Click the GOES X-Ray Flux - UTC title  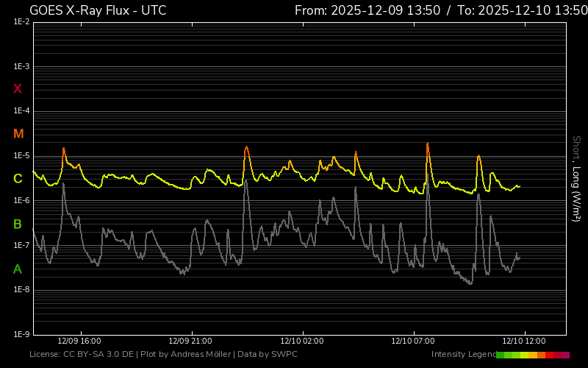click(98, 10)
